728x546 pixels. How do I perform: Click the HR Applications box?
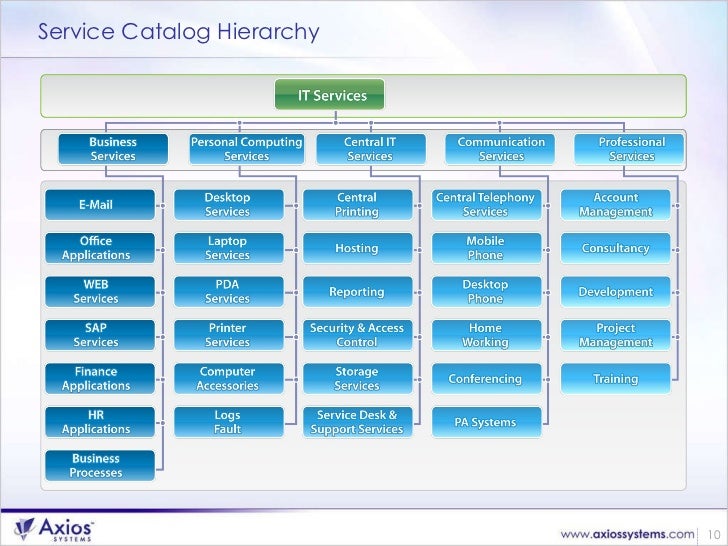pos(100,422)
